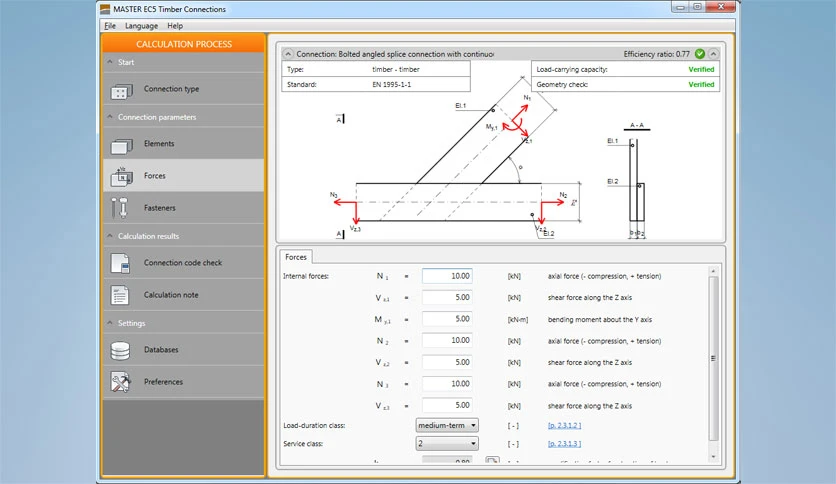Open link p. 2.3.1.3
Viewport: 836px width, 484px height.
564,443
